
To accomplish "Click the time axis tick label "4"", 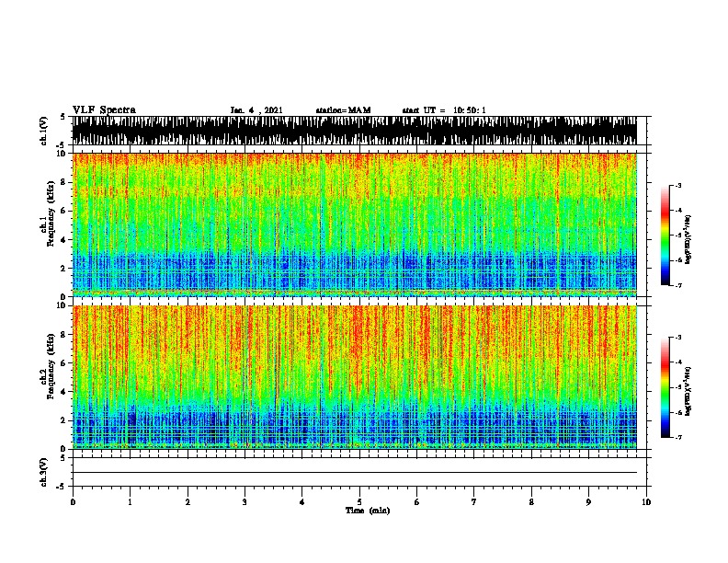I will [x=302, y=502].
